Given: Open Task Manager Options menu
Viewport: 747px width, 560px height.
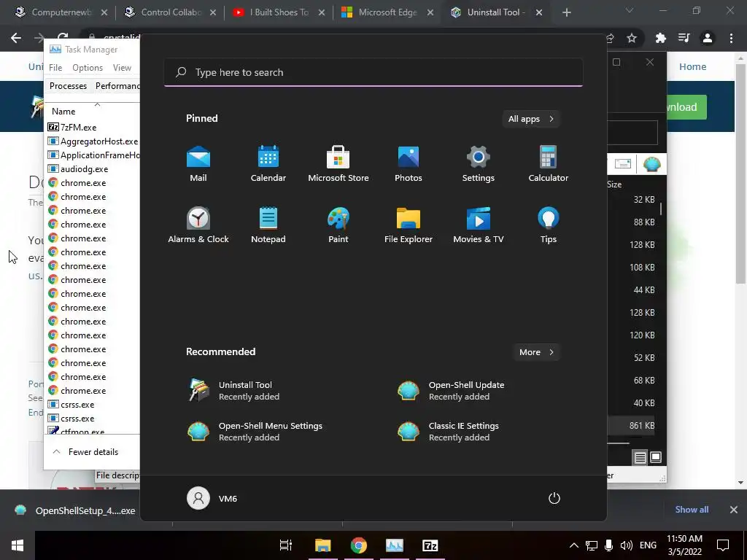Looking at the screenshot, I should pyautogui.click(x=88, y=68).
